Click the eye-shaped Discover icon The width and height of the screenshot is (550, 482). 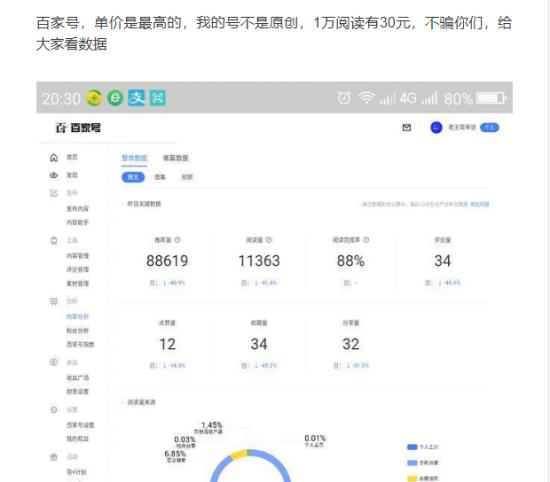click(54, 175)
